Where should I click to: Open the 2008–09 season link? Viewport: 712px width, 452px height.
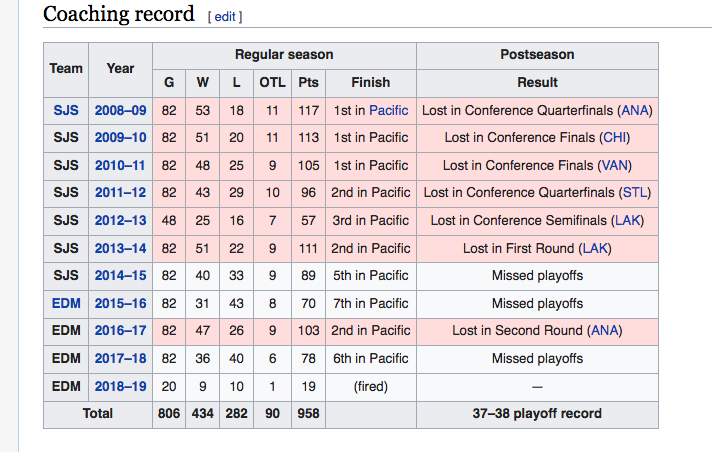click(120, 110)
